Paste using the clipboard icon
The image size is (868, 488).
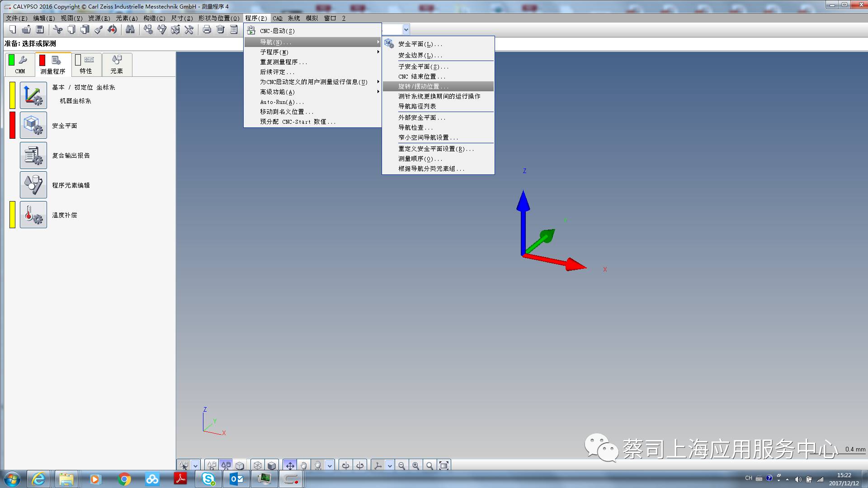pos(85,30)
